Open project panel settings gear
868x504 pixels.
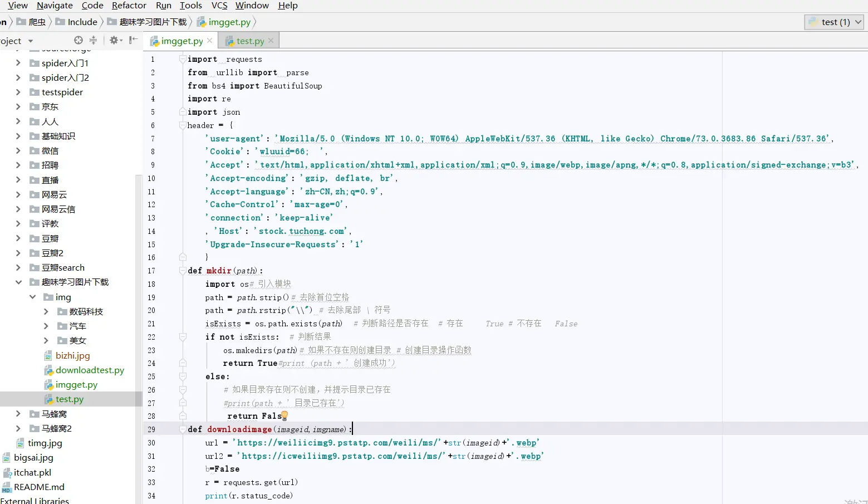(115, 40)
